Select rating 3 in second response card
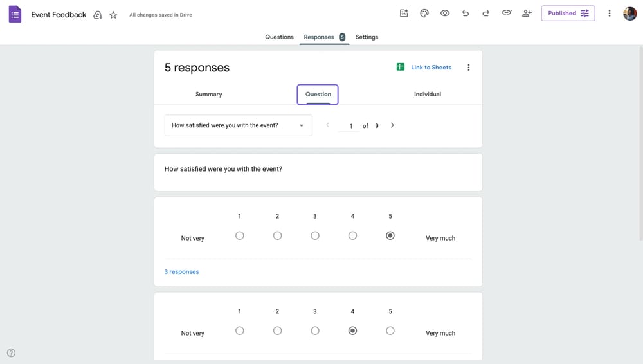 [x=315, y=331]
